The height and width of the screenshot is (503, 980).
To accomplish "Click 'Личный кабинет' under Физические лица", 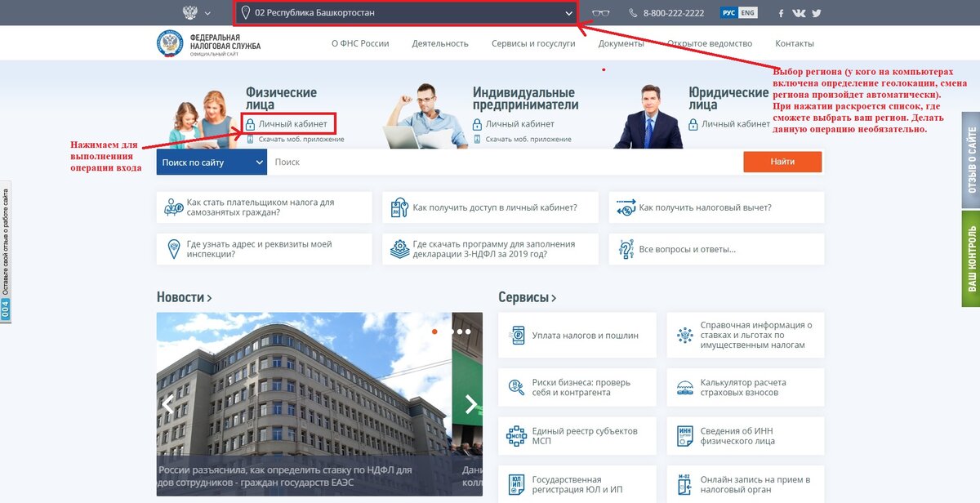I will [x=292, y=124].
